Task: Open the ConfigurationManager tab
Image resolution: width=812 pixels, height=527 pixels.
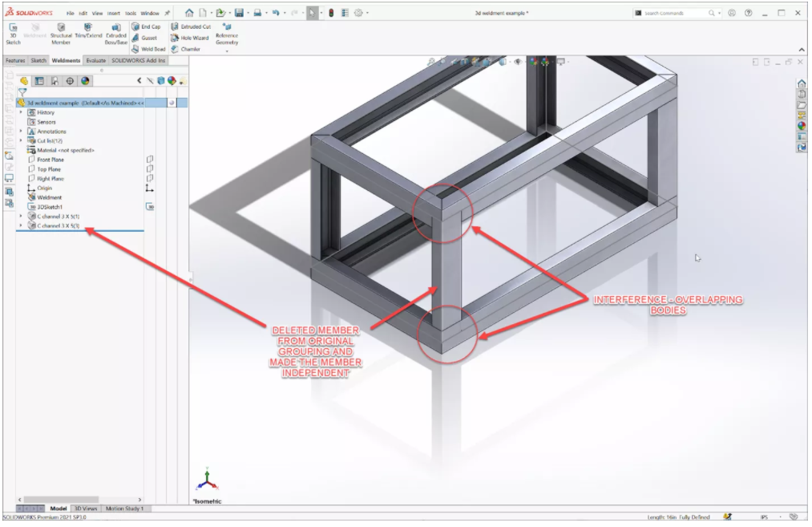Action: pos(55,81)
